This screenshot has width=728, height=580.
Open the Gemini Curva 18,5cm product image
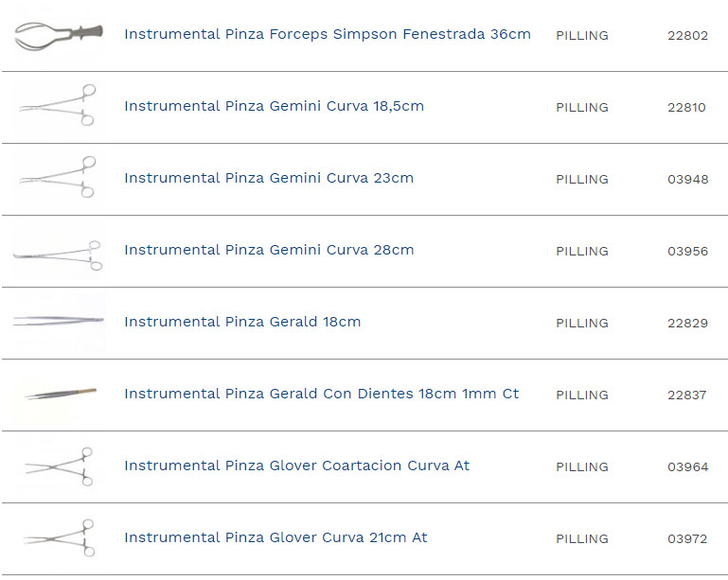click(x=59, y=106)
